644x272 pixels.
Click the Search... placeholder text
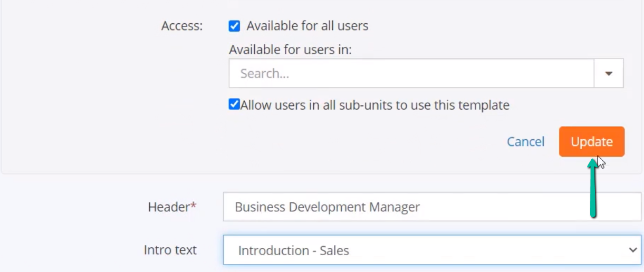tap(265, 74)
